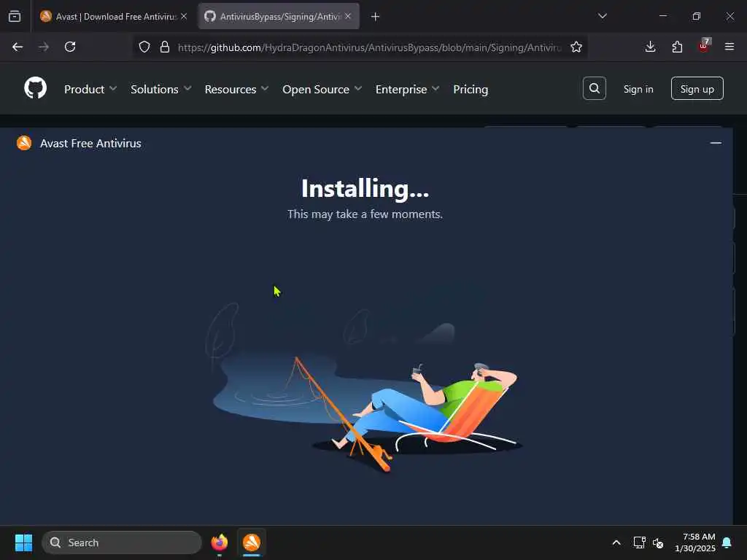Switch to Avast Download Free Antivirus tab
This screenshot has width=747, height=560.
coord(113,16)
